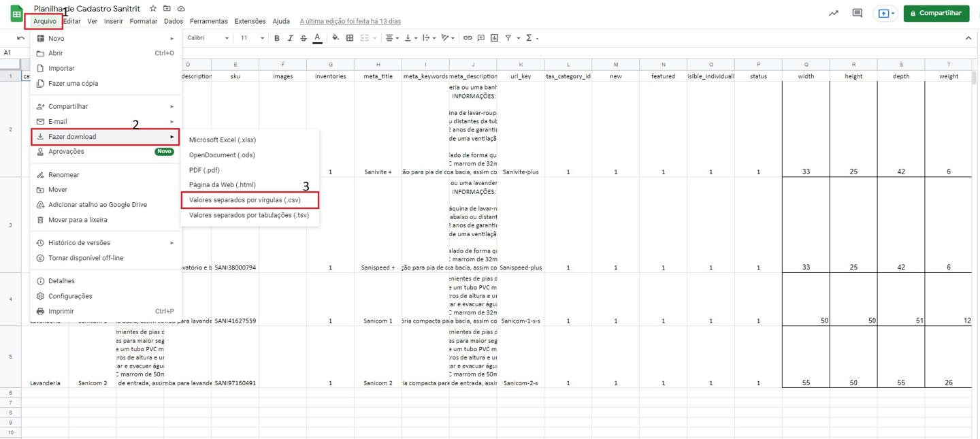Viewport: 980px width, 439px height.
Task: Click the activity trend arrow icon
Action: click(x=833, y=13)
